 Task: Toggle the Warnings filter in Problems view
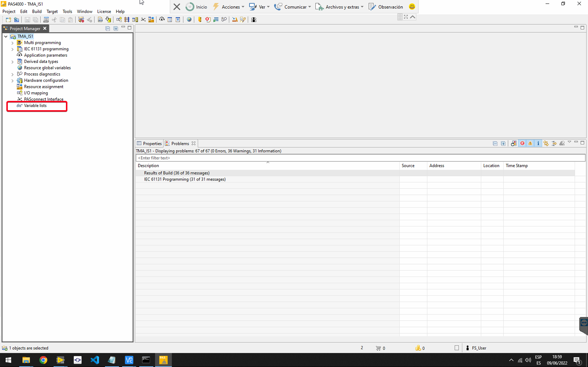tap(530, 144)
